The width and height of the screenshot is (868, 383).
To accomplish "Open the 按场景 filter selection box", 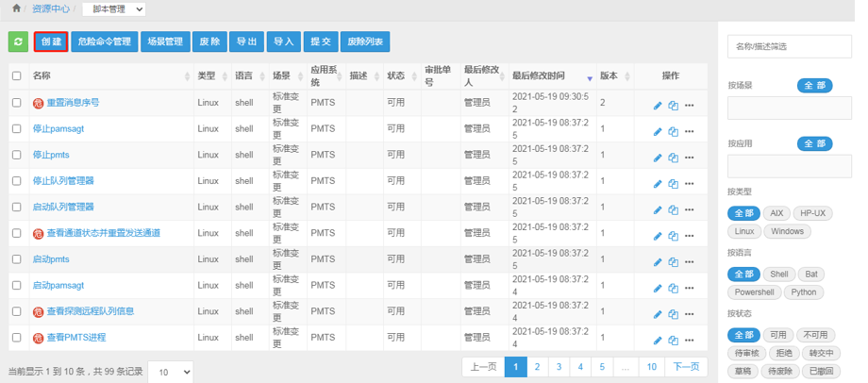I will point(790,108).
